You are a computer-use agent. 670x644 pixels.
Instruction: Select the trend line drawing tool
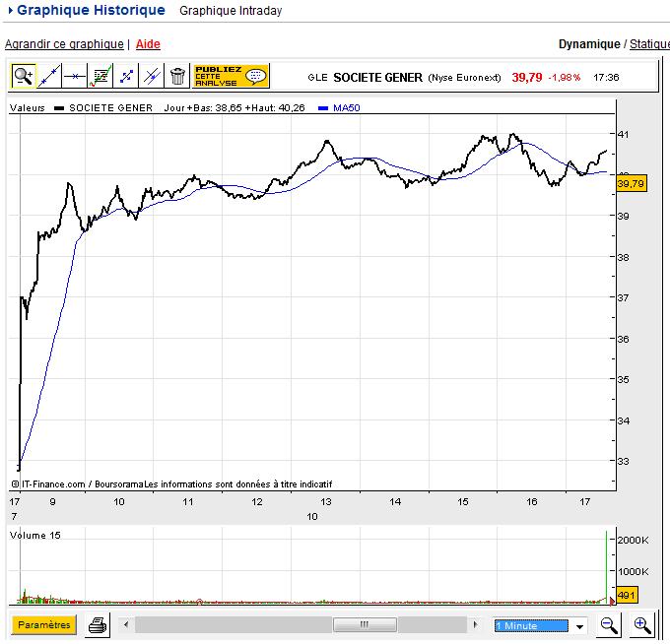[x=49, y=77]
